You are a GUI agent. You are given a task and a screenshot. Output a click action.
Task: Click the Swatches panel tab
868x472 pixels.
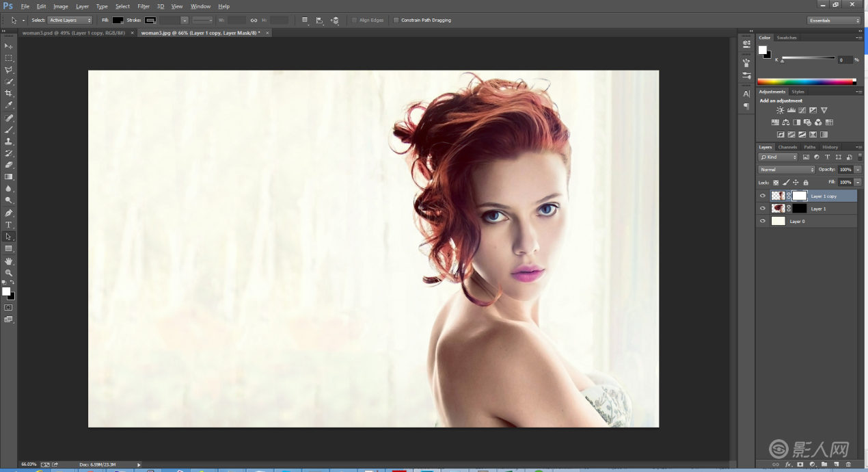(787, 38)
